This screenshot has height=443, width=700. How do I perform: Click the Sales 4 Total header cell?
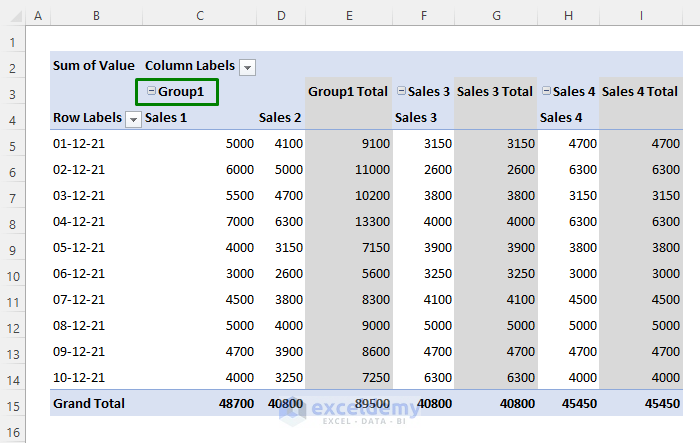pyautogui.click(x=640, y=92)
